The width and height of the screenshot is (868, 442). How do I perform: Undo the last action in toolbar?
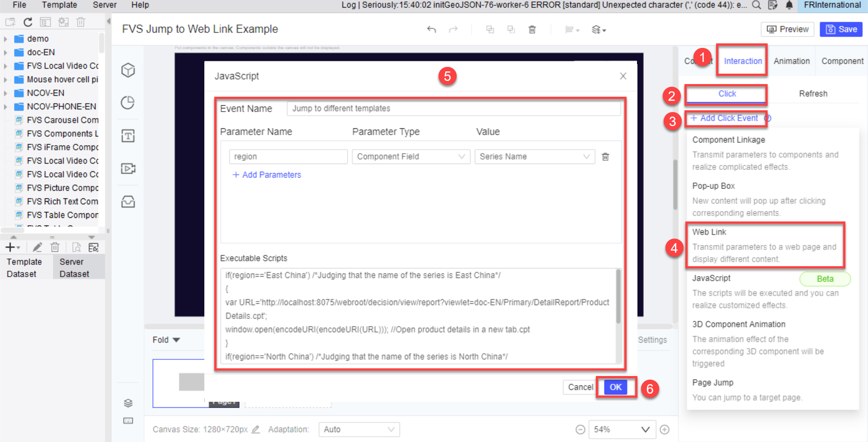[431, 29]
